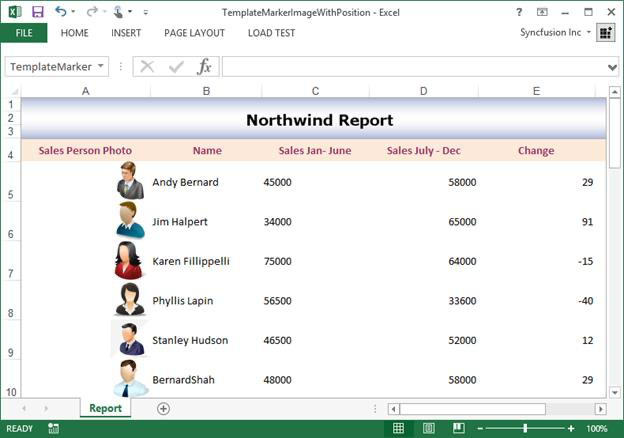624x438 pixels.
Task: Click the Save icon in quick access toolbar
Action: pyautogui.click(x=37, y=12)
